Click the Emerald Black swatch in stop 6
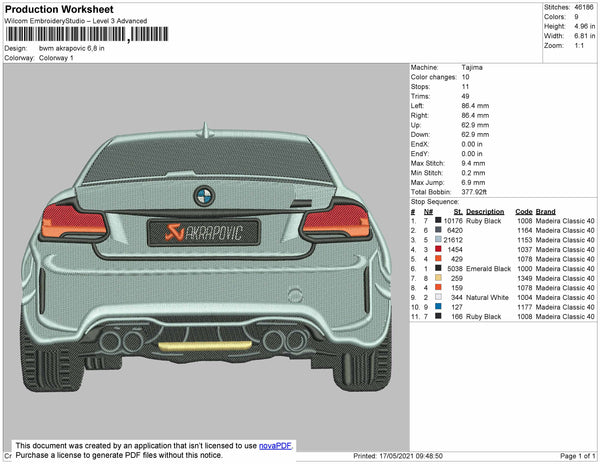The width and height of the screenshot is (600, 464). (438, 268)
